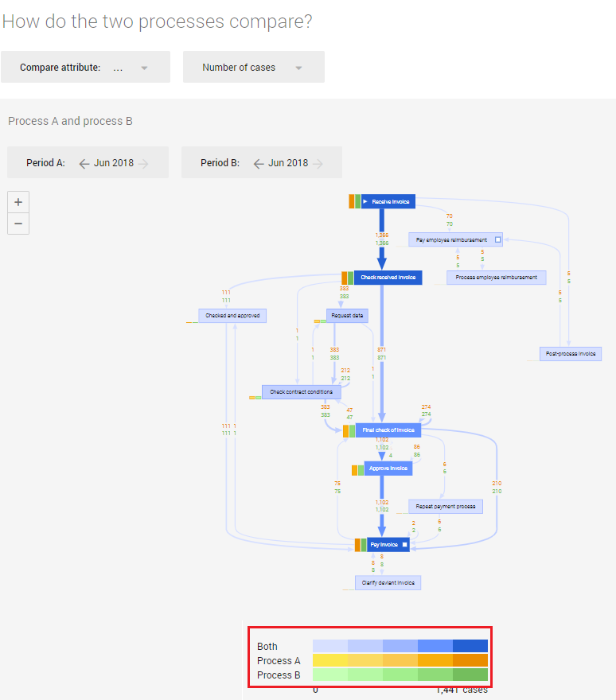
Task: Go to next month for Period A
Action: coord(143,163)
